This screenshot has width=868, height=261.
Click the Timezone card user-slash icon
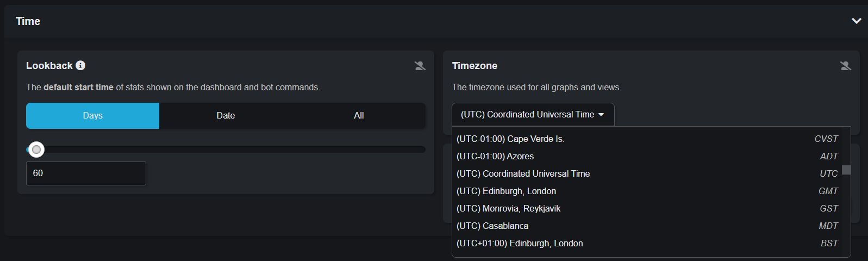[x=846, y=66]
